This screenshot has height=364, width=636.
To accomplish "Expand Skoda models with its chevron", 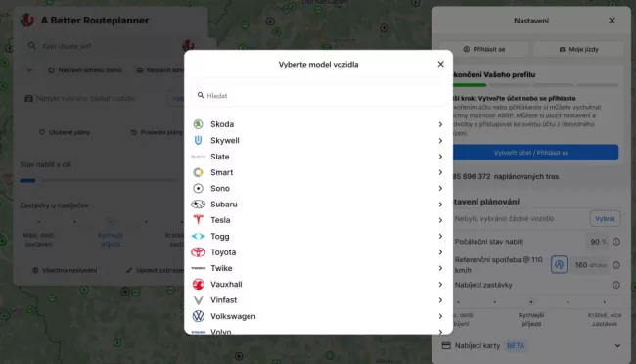I will [440, 124].
